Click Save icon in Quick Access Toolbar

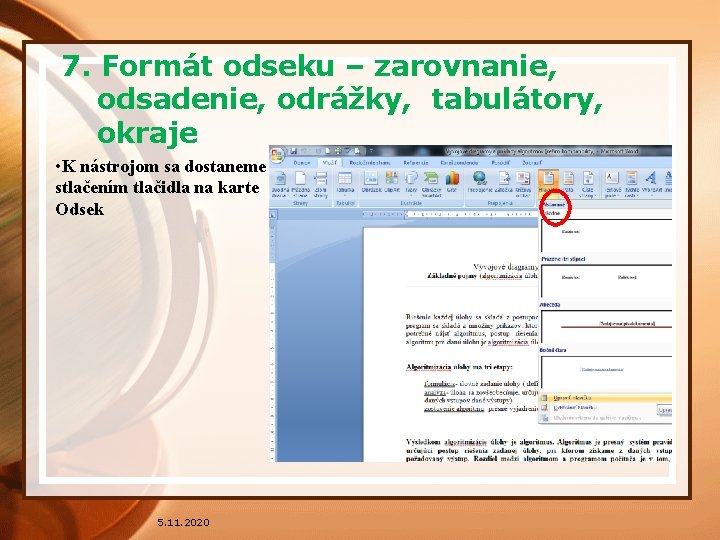[294, 151]
